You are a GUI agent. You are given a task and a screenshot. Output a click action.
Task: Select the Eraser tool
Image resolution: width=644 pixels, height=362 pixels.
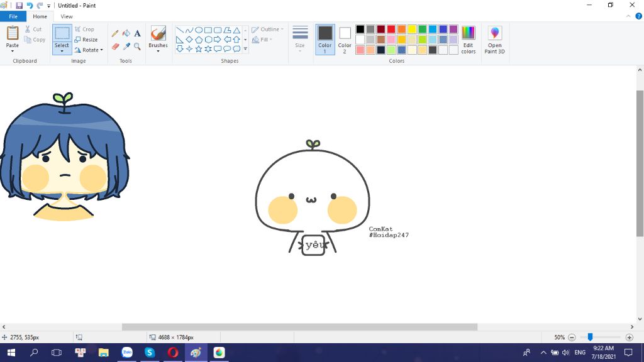(115, 47)
